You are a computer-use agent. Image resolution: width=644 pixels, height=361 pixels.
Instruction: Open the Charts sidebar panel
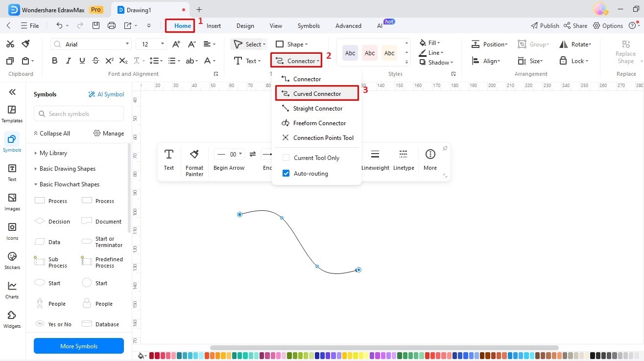click(12, 290)
